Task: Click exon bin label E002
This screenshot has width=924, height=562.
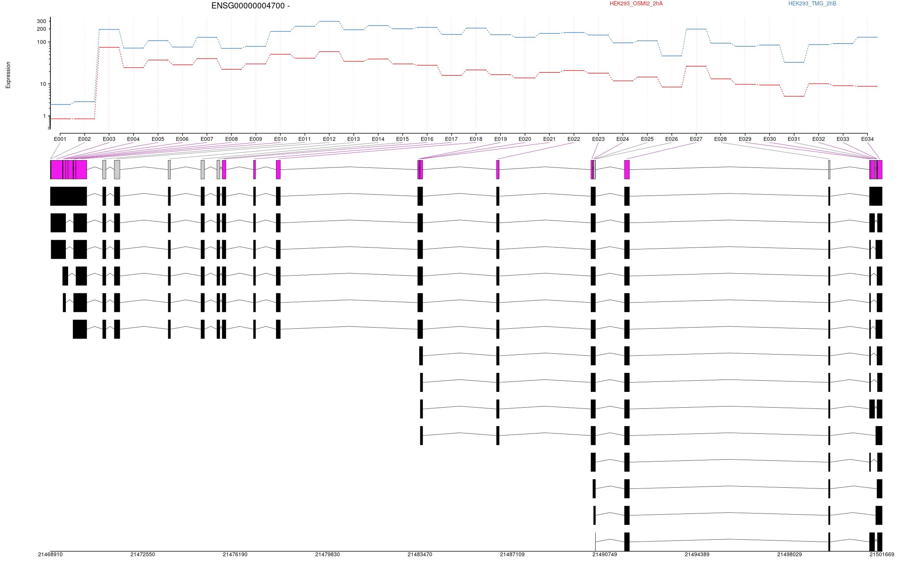Action: pyautogui.click(x=84, y=139)
